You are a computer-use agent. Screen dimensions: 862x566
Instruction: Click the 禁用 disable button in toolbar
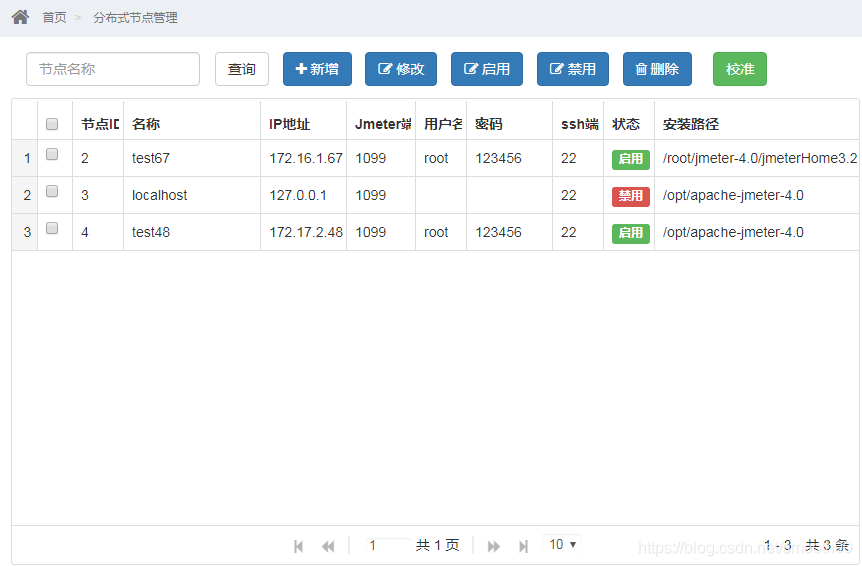573,69
